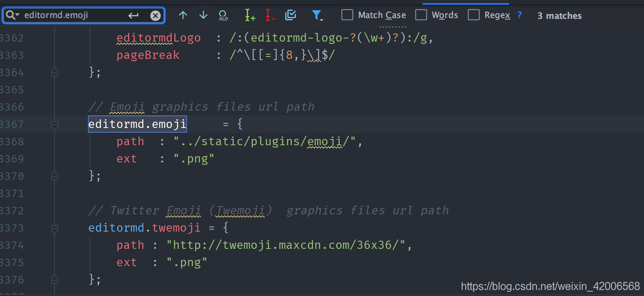The height and width of the screenshot is (296, 644).
Task: Open search filter options
Action: pyautogui.click(x=317, y=15)
